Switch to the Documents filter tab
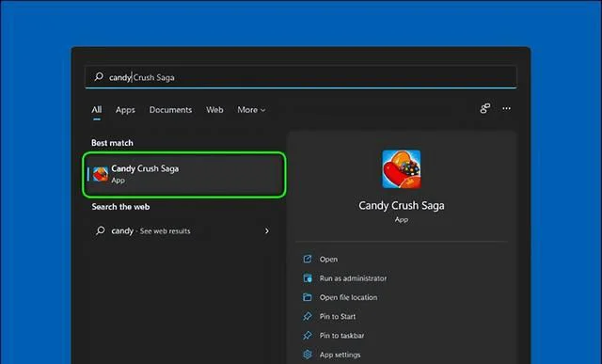The image size is (602, 364). pyautogui.click(x=170, y=110)
